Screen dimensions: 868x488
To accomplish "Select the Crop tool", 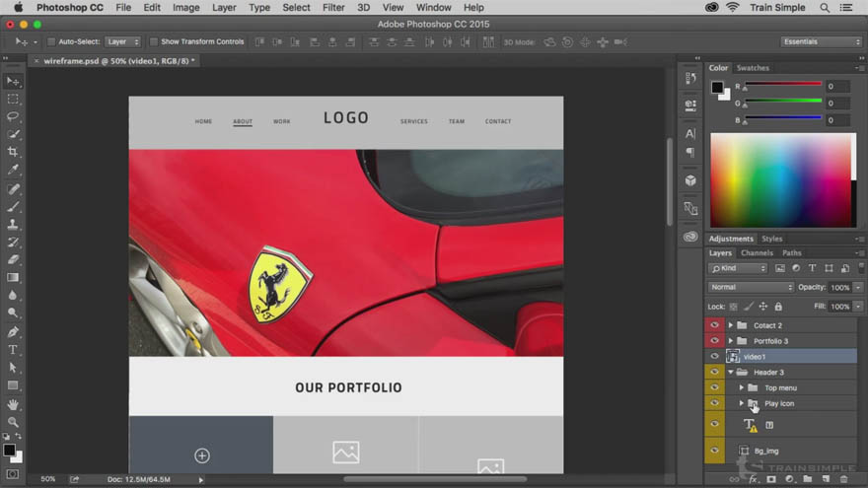I will (13, 152).
